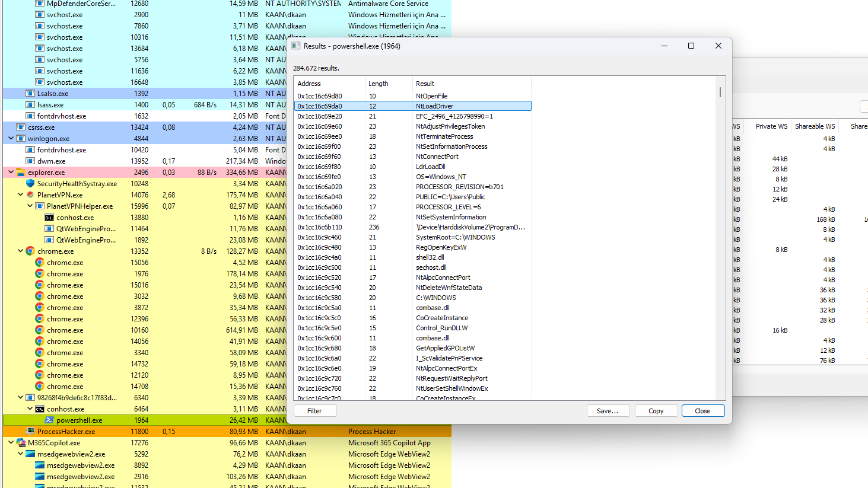The image size is (868, 488).
Task: Collapse the PlanetVPN.exe tree node
Action: point(20,195)
